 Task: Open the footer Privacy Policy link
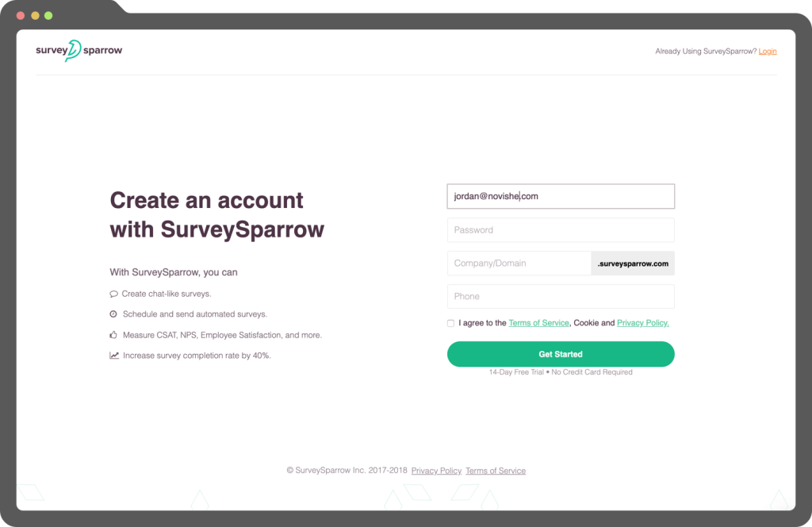pyautogui.click(x=436, y=471)
